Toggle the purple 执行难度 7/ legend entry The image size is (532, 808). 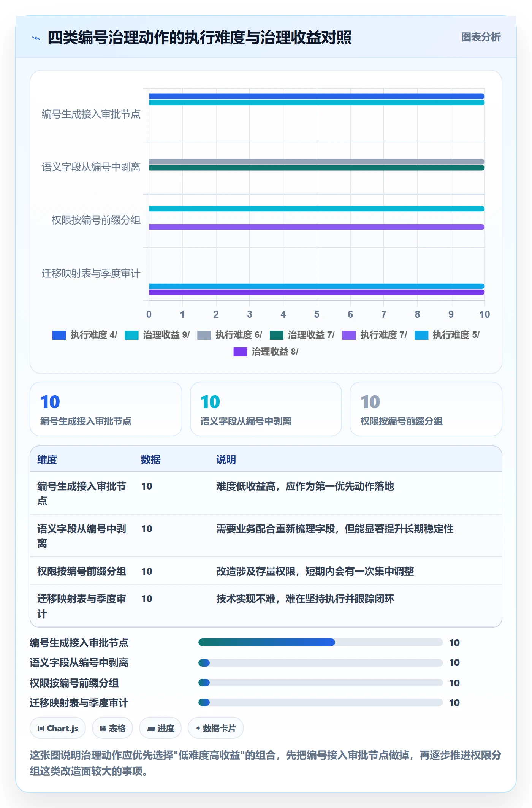coord(374,335)
